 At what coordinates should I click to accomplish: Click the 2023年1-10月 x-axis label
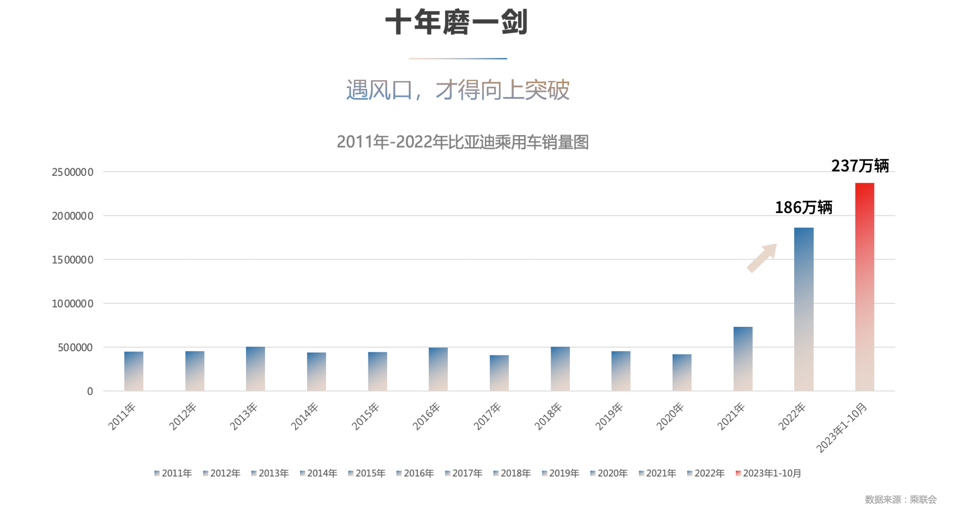842,428
